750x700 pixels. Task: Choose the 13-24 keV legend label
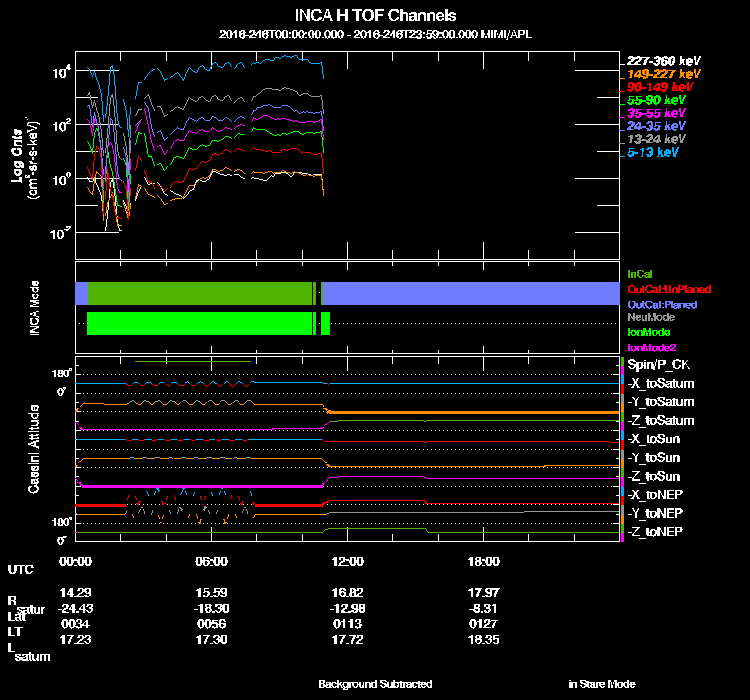pyautogui.click(x=656, y=139)
